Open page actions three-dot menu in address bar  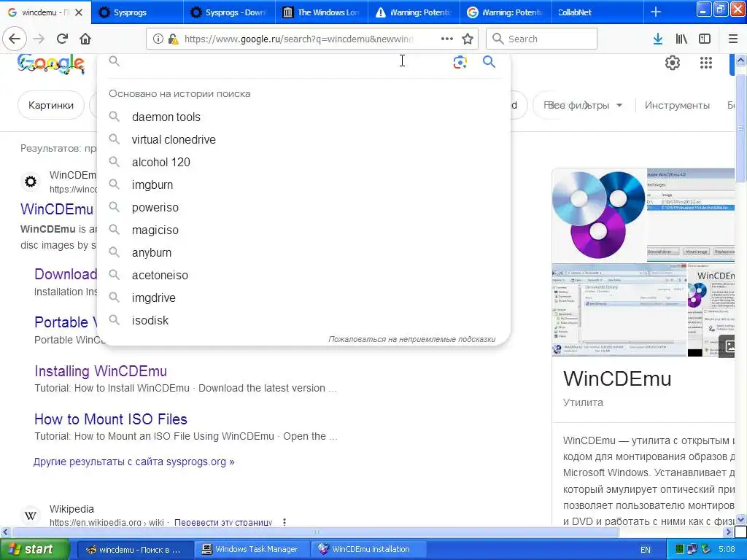pos(447,39)
